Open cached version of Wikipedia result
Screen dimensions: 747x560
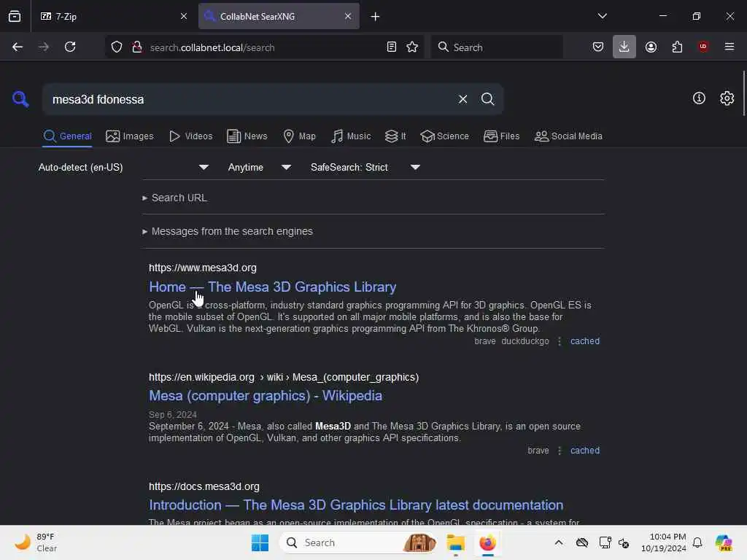[x=585, y=451]
